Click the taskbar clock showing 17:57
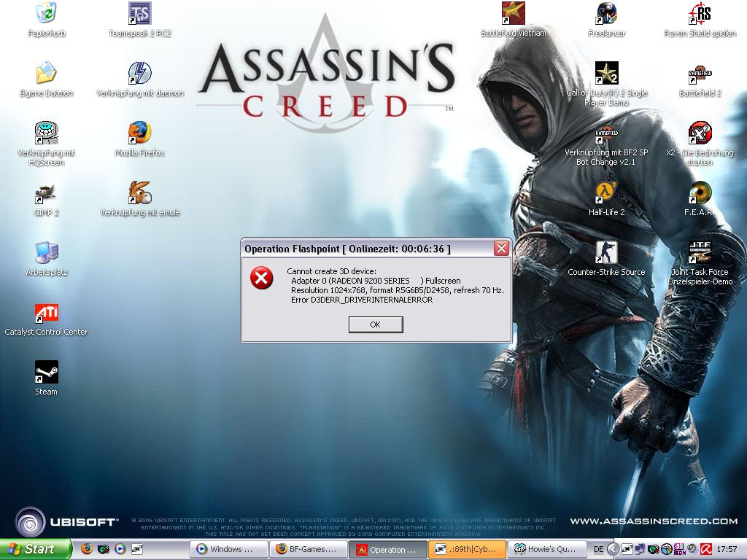747x560 pixels. [x=727, y=549]
